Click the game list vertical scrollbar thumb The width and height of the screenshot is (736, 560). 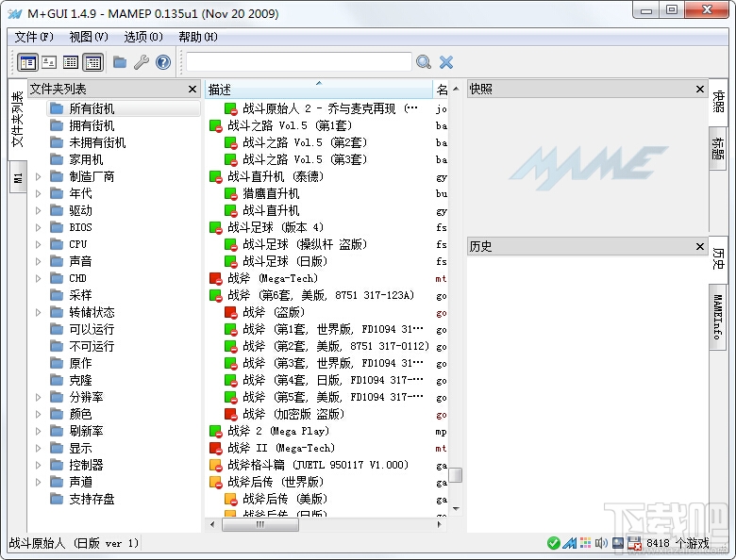(455, 474)
